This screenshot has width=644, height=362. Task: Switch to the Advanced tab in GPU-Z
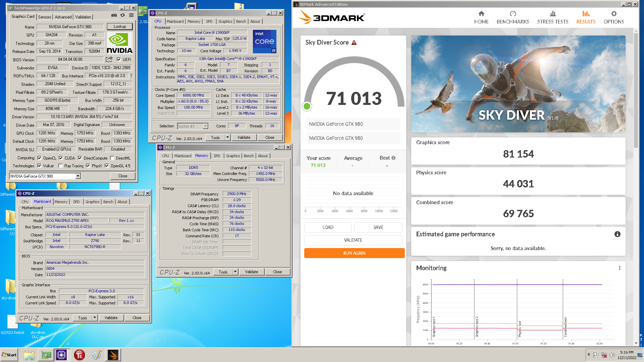pos(63,17)
